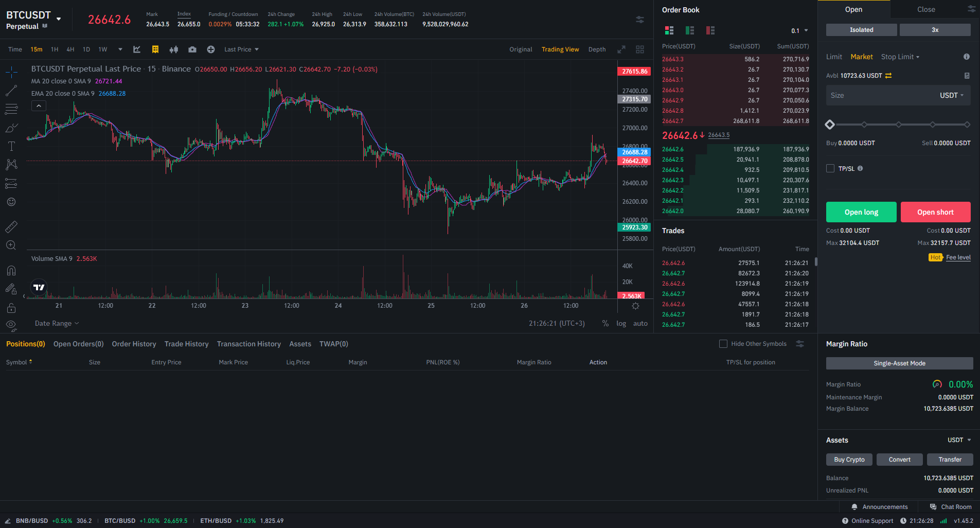
Task: Switch to Depth chart view
Action: click(597, 49)
